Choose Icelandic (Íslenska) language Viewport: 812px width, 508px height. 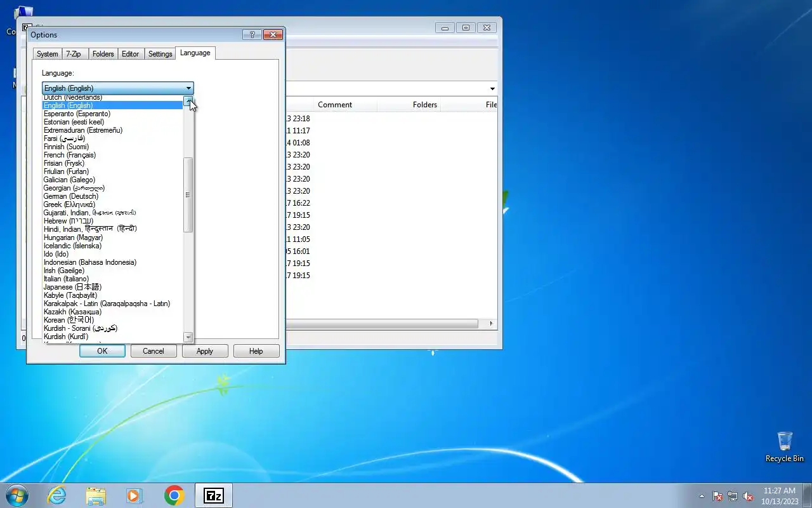tap(113, 246)
